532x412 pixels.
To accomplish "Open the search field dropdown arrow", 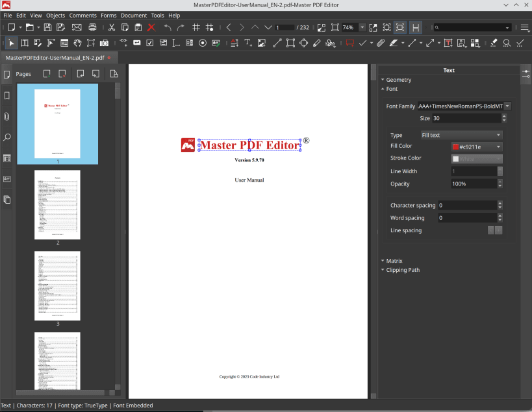I will click(x=507, y=27).
